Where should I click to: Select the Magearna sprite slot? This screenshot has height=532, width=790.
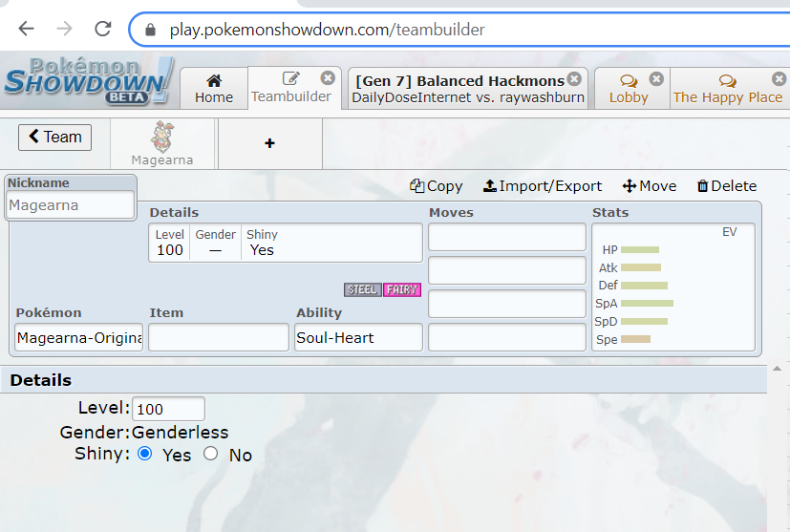coord(162,143)
